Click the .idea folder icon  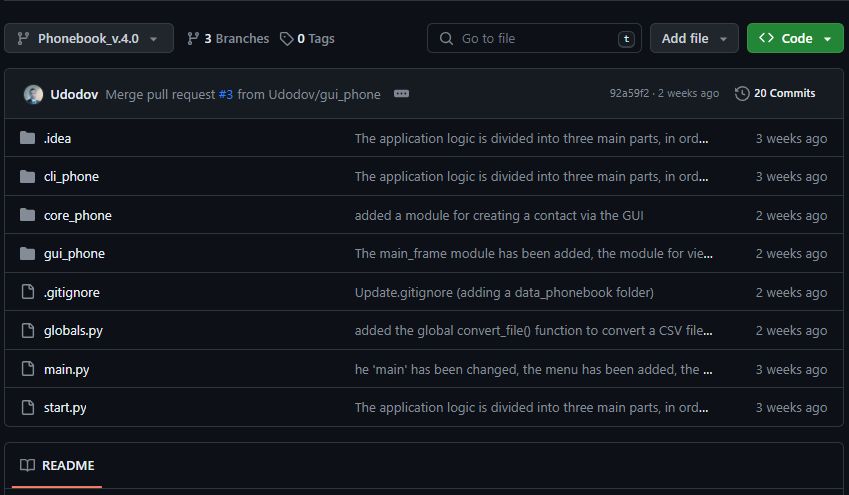pyautogui.click(x=28, y=138)
